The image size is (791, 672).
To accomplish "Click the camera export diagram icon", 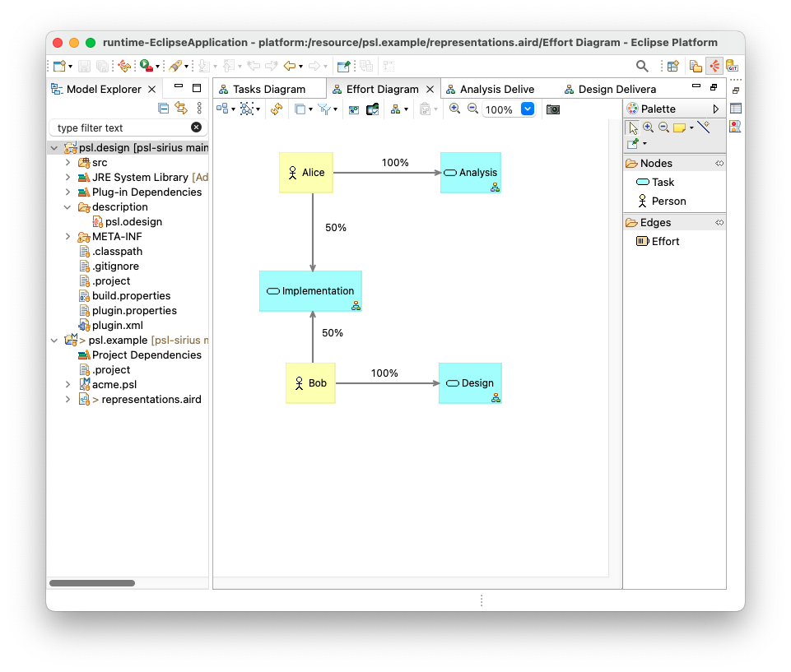I will 553,109.
